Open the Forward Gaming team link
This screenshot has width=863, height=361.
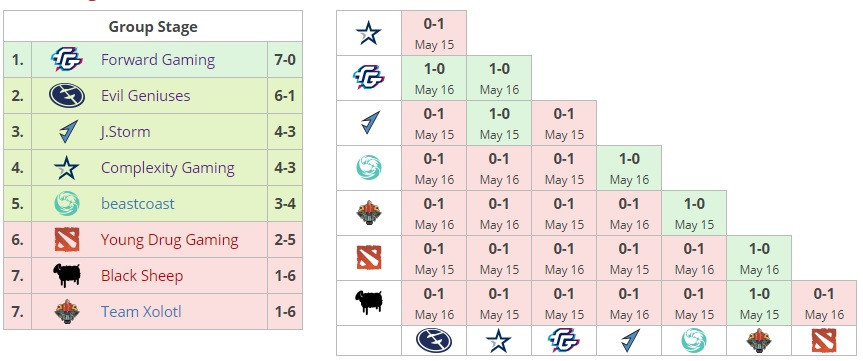[158, 59]
